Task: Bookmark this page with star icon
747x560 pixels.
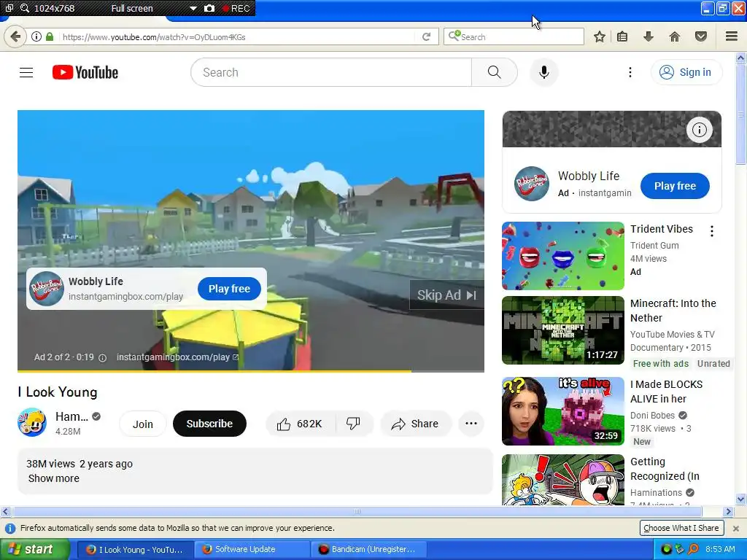Action: (600, 36)
